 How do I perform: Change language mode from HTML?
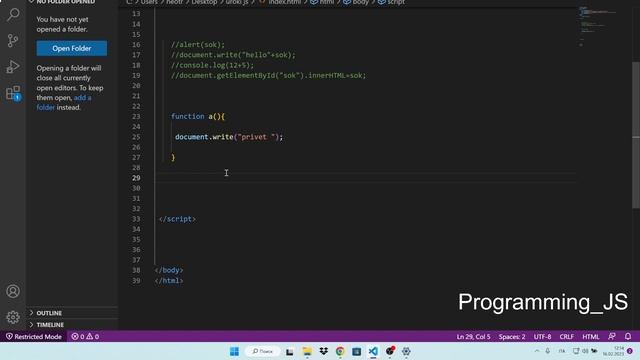pos(591,337)
